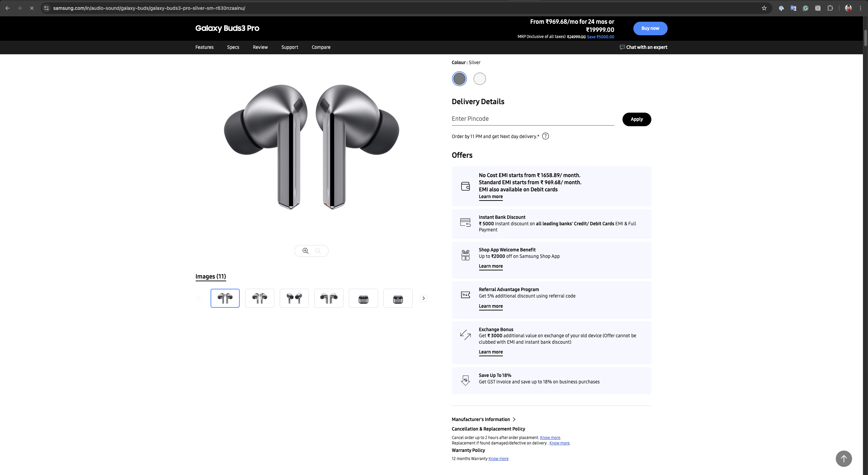Viewport: 868px width, 475px height.
Task: Show next thumbnails with the carousel right arrow
Action: tap(423, 298)
